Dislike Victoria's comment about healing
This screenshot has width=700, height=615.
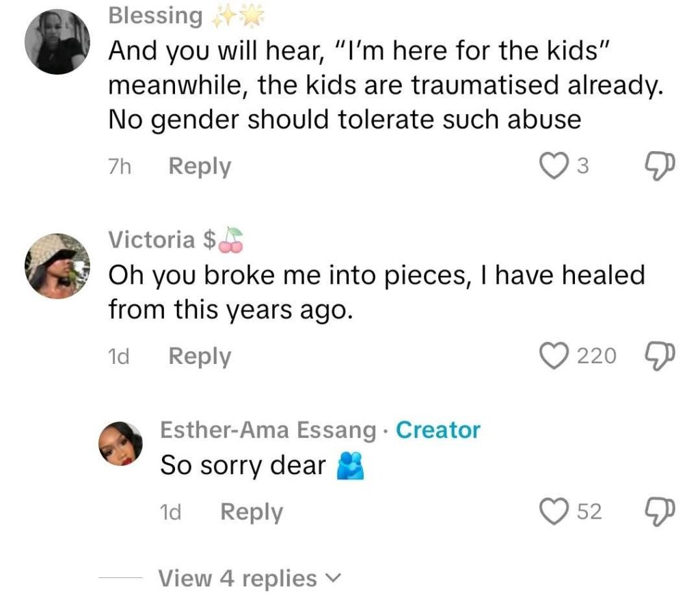[x=660, y=356]
